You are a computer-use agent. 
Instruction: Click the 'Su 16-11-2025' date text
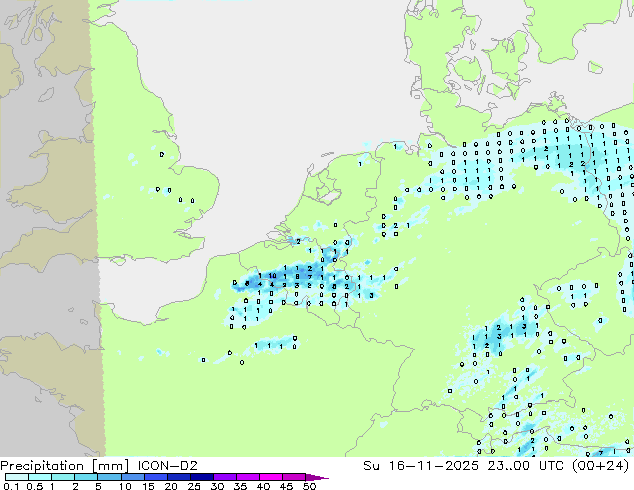point(421,466)
